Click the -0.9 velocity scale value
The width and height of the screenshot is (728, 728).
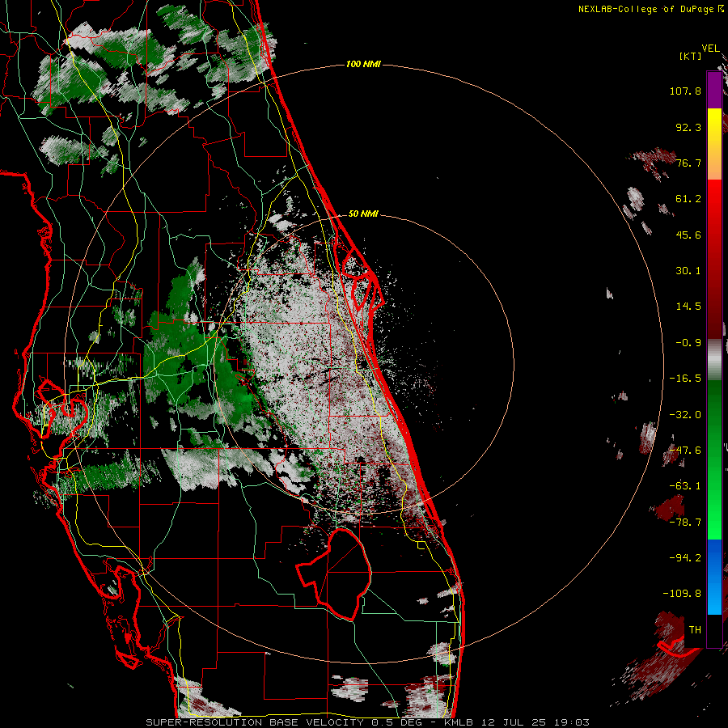click(688, 343)
